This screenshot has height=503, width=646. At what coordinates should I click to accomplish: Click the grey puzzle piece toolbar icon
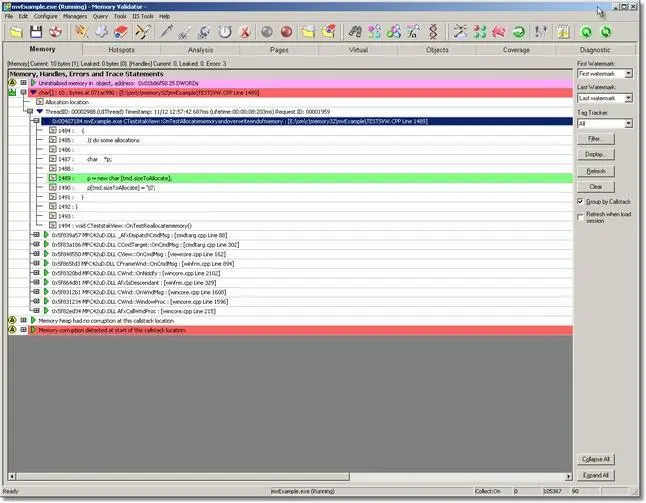[x=101, y=32]
